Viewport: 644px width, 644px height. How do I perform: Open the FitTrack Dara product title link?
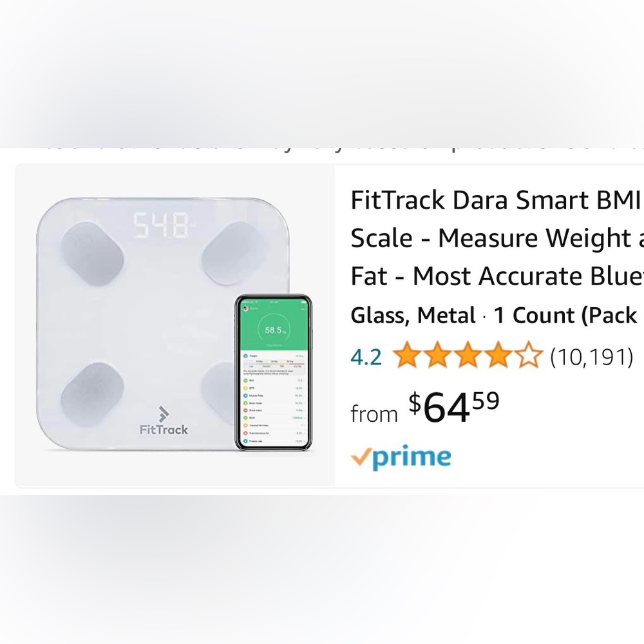pyautogui.click(x=496, y=237)
